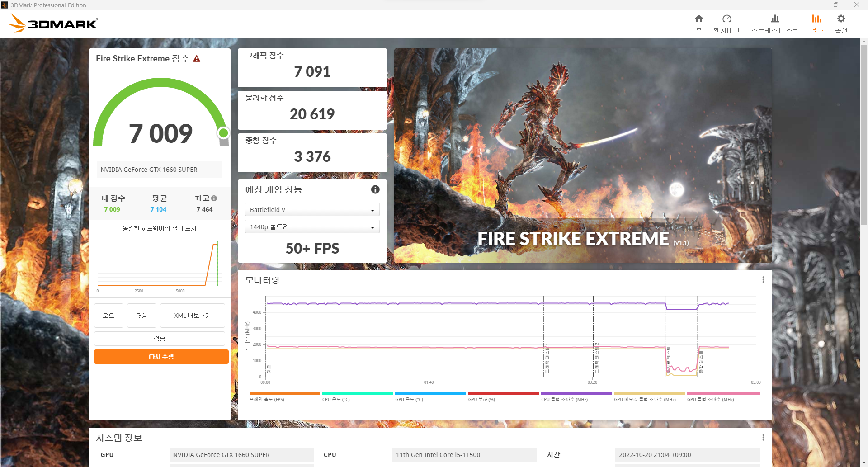
Task: Click the XML export button
Action: (x=192, y=316)
